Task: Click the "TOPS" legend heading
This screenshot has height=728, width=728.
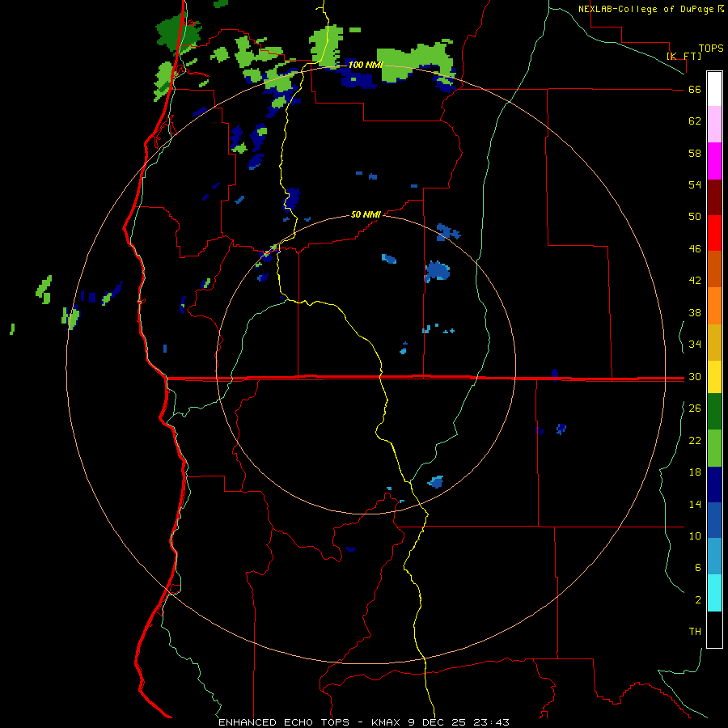Action: [711, 48]
